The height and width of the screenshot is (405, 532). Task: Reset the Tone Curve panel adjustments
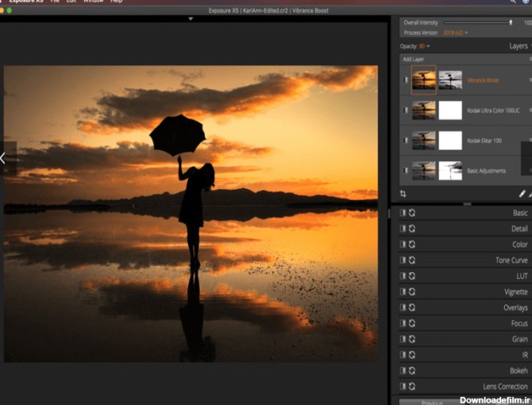click(x=412, y=260)
